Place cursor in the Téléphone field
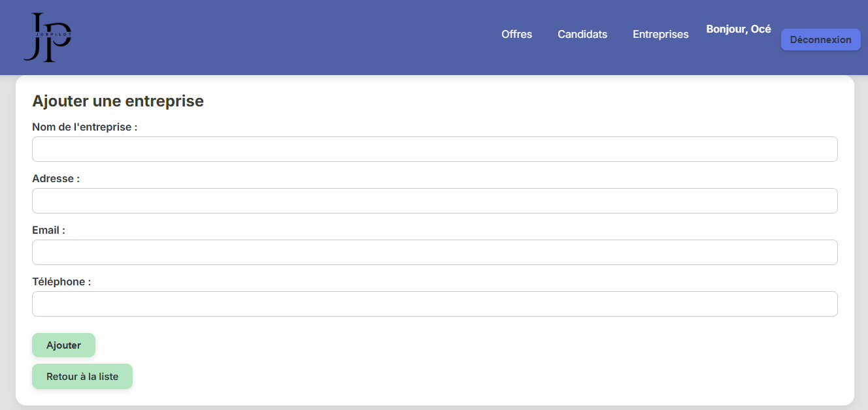 [435, 304]
